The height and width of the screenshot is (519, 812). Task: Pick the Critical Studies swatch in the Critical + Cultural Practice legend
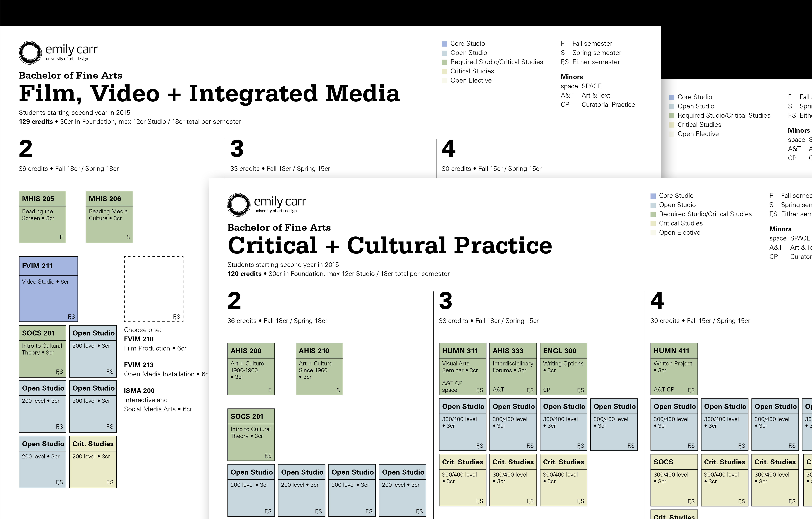[653, 223]
